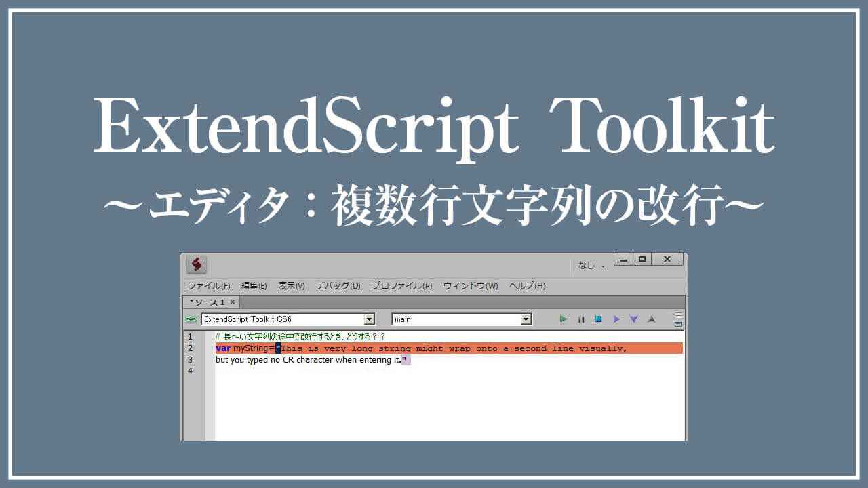Click the small icon below the flyout menu
The width and height of the screenshot is (868, 488).
click(x=677, y=324)
